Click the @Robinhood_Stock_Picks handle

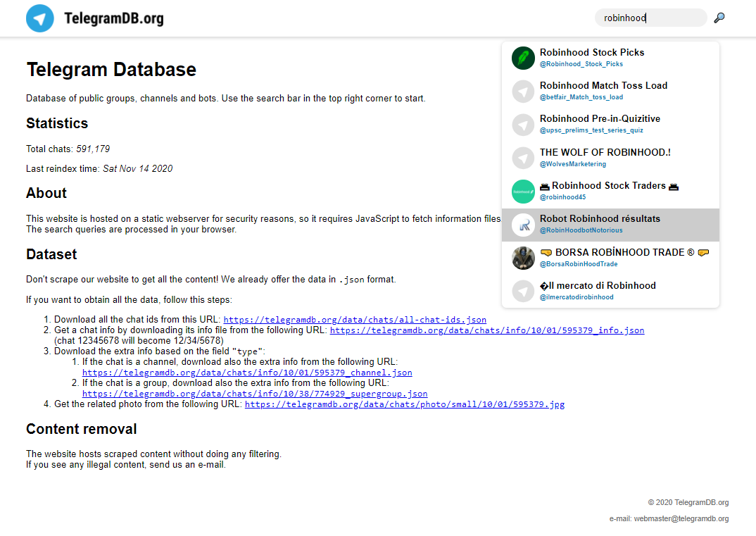(x=581, y=64)
